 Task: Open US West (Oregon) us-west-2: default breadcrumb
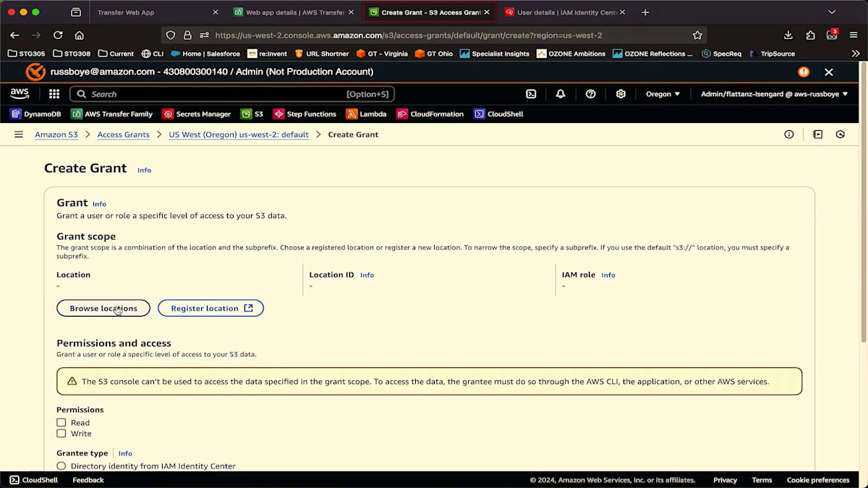pos(239,134)
